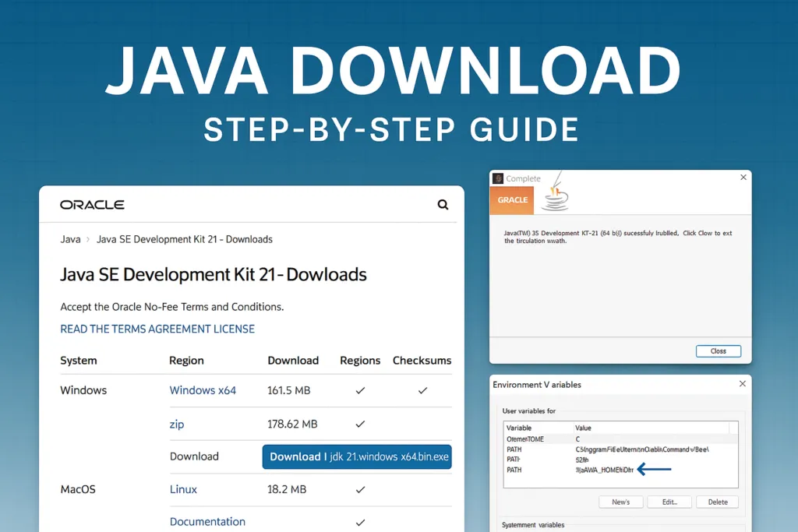Click the Oracle logo in page header
This screenshot has height=532, width=798.
(x=92, y=204)
